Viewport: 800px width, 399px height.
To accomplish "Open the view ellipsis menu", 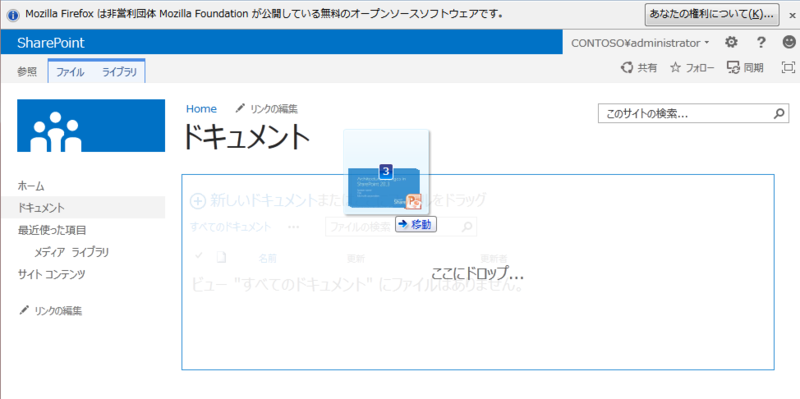I will pos(293,227).
